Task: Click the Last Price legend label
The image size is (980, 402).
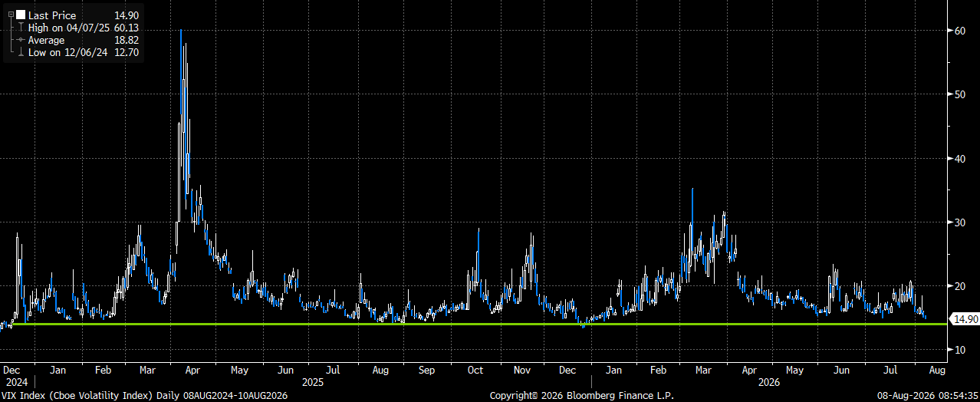Action: pos(51,15)
